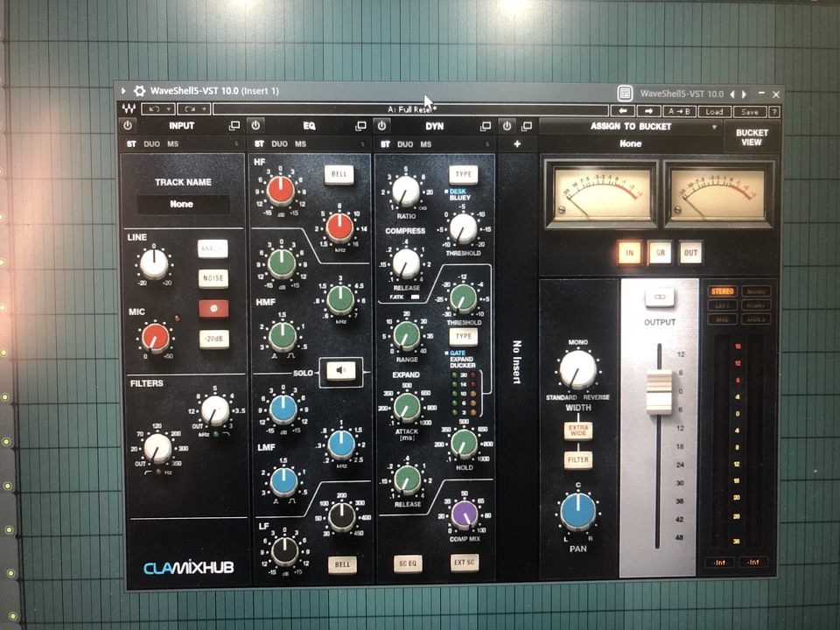Toggle the HF BELL button
Viewport: 840px width, 630px height.
[339, 174]
